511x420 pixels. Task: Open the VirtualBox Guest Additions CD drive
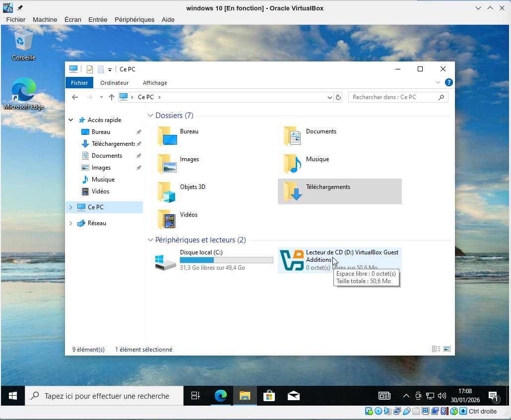point(291,260)
